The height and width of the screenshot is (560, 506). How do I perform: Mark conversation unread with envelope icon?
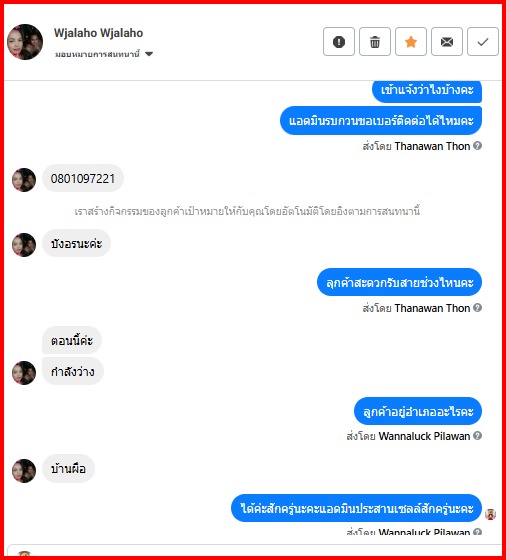447,42
